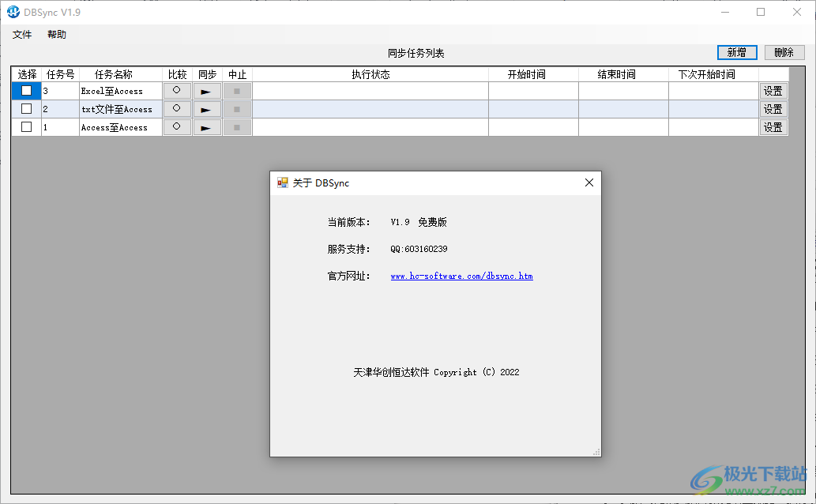Viewport: 816px width, 504px height.
Task: Click the 天津华创恒达软件 Copyright text
Action: pyautogui.click(x=436, y=372)
